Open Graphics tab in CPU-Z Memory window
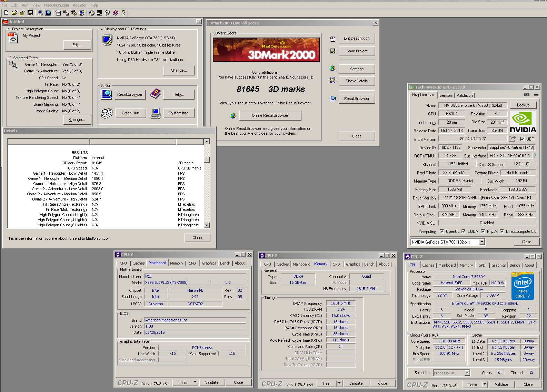547x392 pixels. pos(353,264)
